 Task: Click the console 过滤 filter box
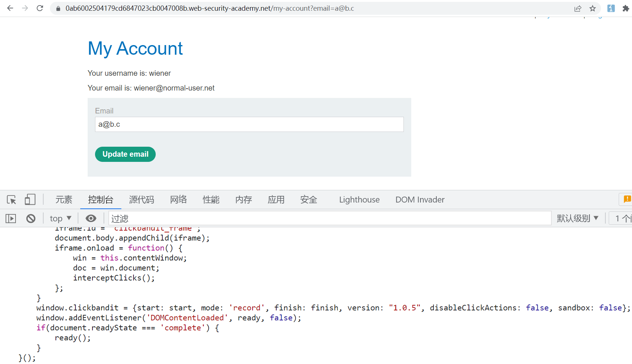click(x=329, y=218)
